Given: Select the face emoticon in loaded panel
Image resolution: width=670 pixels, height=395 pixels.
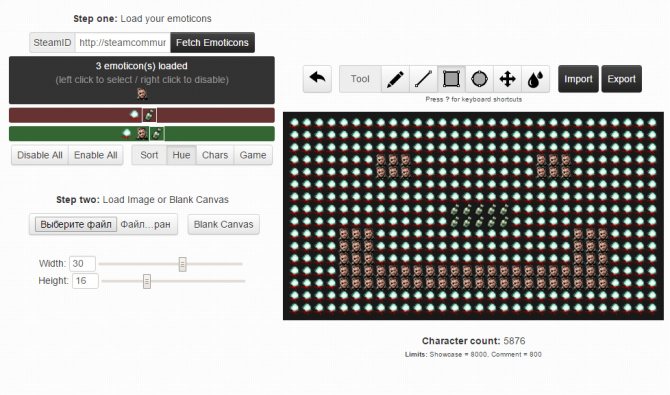Looking at the screenshot, I should coord(142,94).
